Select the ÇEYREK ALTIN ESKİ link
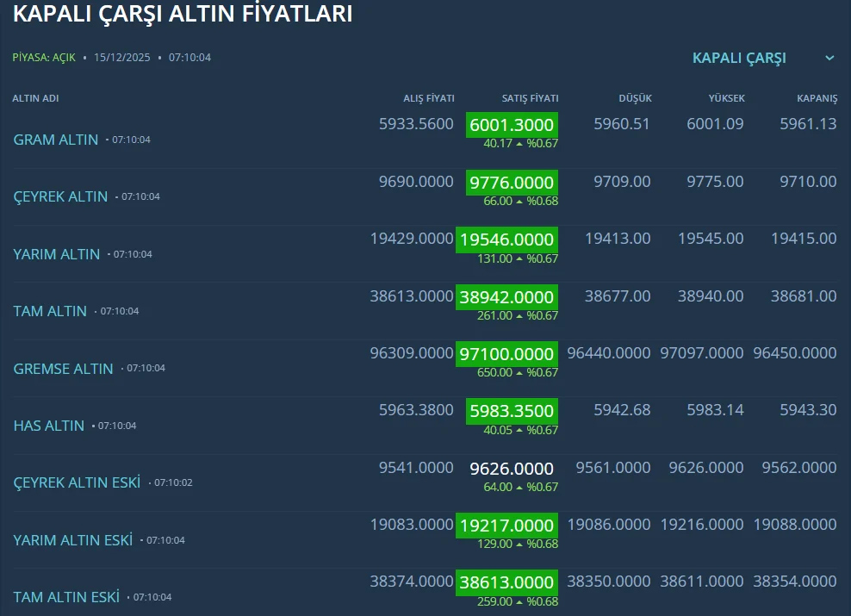This screenshot has height=616, width=851. coord(77,482)
